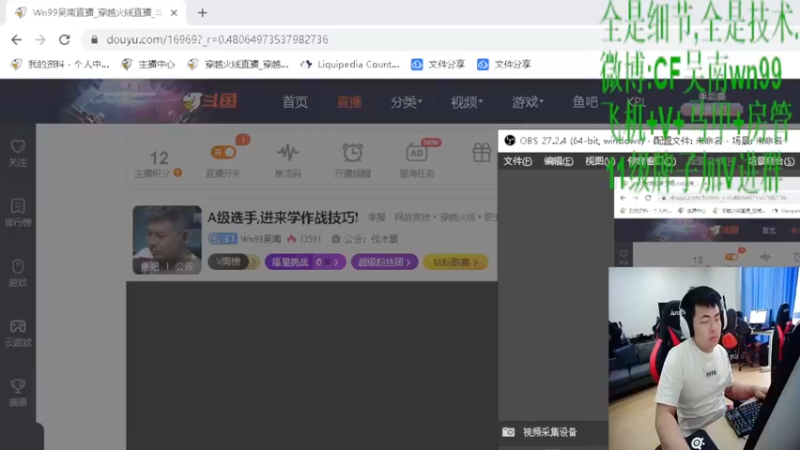Click the camera icon beside 视频采集设备
800x450 pixels.
(508, 432)
